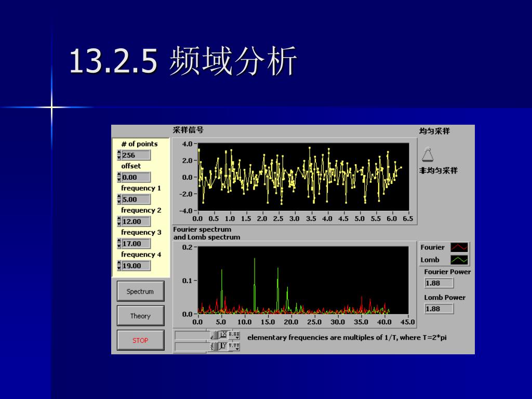Click the Fourier Power indicator value 1.88

pyautogui.click(x=438, y=283)
